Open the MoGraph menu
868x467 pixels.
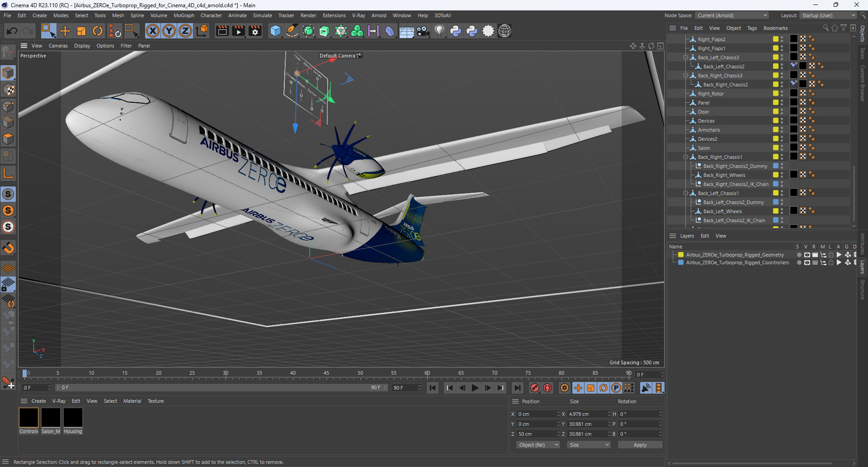click(x=184, y=15)
